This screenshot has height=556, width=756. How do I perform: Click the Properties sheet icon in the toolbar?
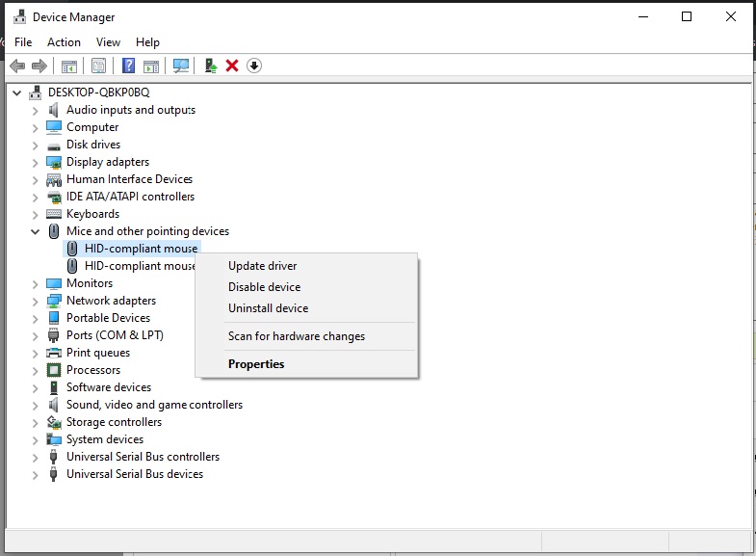[x=98, y=66]
